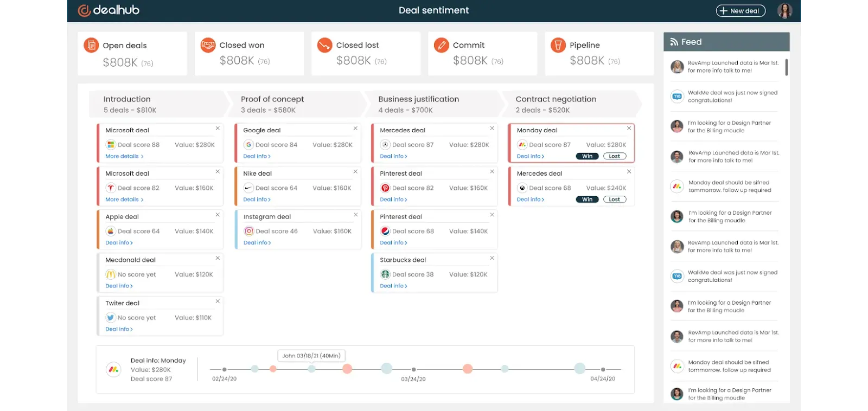Screen dimensions: 868x411
Task: Create a New deal
Action: tap(741, 11)
